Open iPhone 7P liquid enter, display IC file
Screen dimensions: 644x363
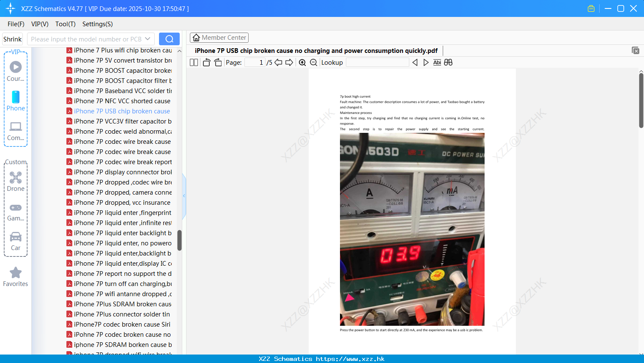pos(119,264)
